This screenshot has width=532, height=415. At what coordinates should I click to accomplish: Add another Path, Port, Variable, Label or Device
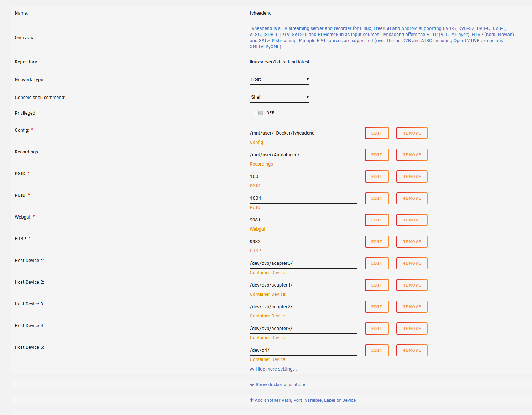[303, 400]
